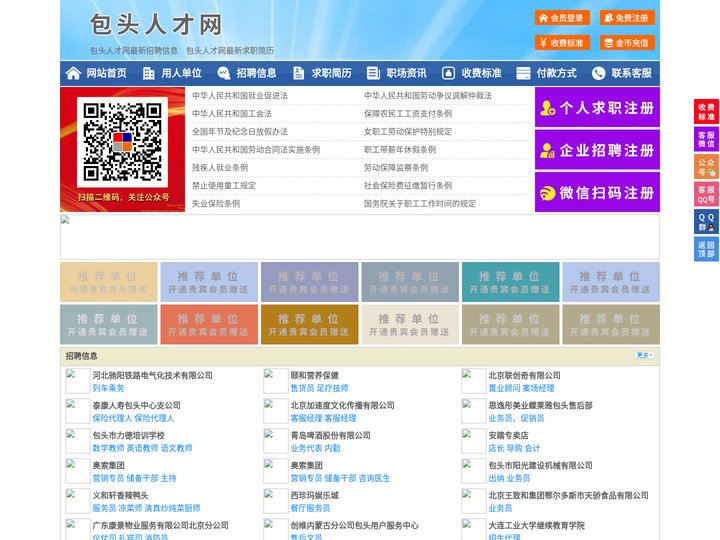Open 河北驰阳铁路电气化技术有限公司 company
The image size is (720, 540).
click(152, 375)
